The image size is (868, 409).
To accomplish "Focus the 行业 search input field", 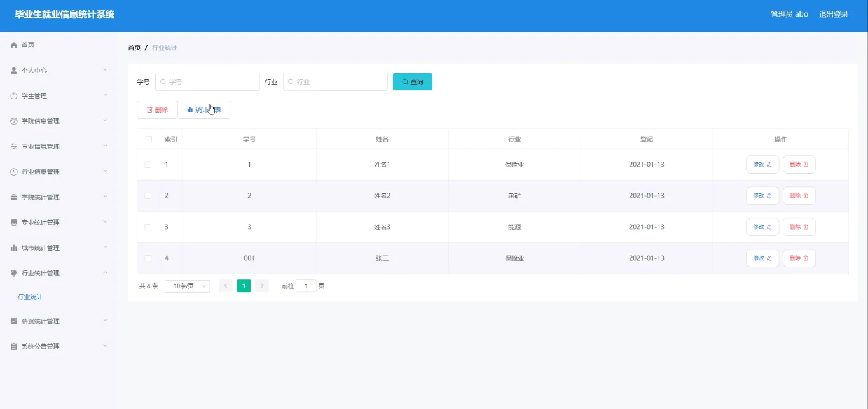I will pyautogui.click(x=335, y=81).
